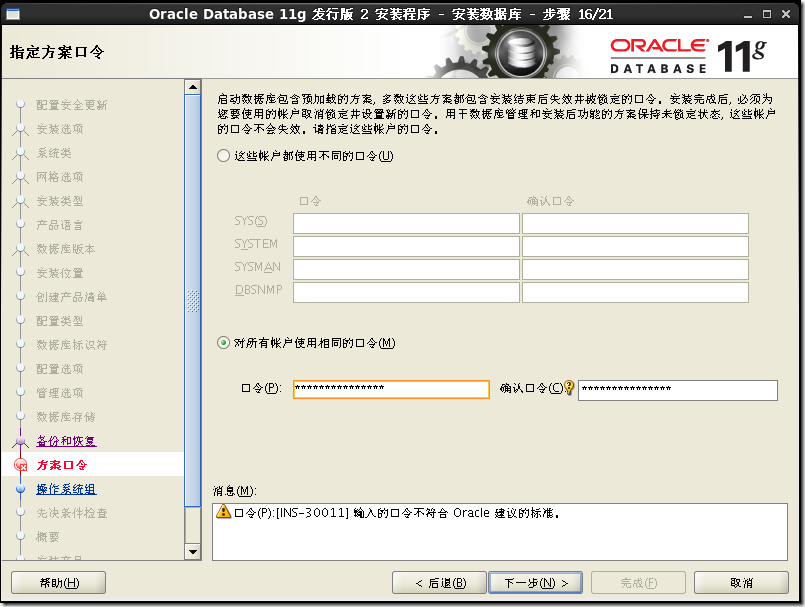Screen dimensions: 805x607
Task: Open the 备份和恢复 step link
Action: click(66, 441)
